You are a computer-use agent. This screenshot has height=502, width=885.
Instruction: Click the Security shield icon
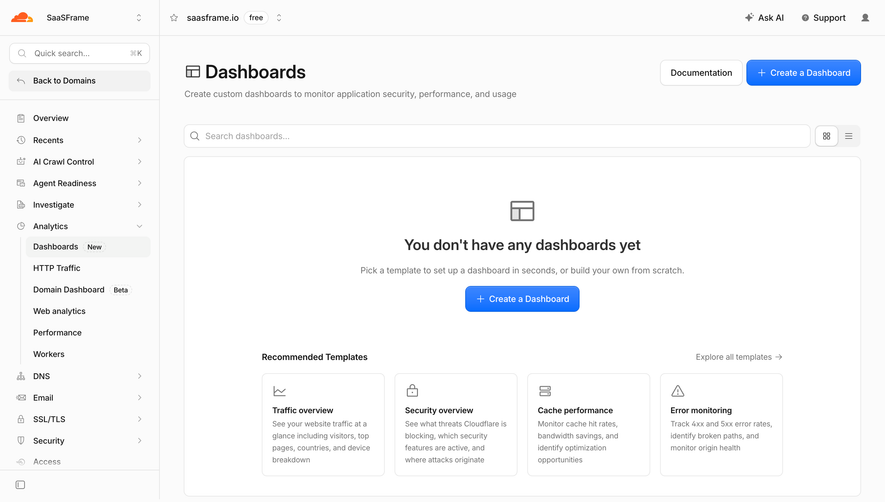click(21, 440)
